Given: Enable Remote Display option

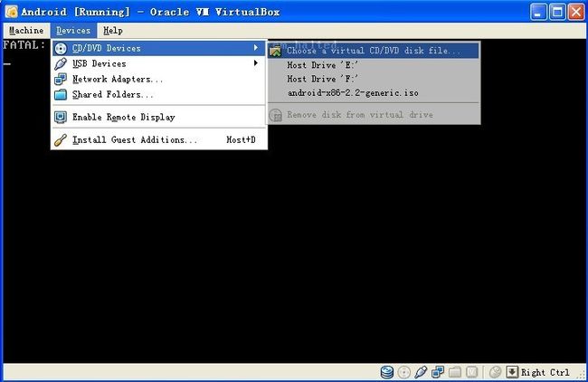Looking at the screenshot, I should tap(159, 117).
